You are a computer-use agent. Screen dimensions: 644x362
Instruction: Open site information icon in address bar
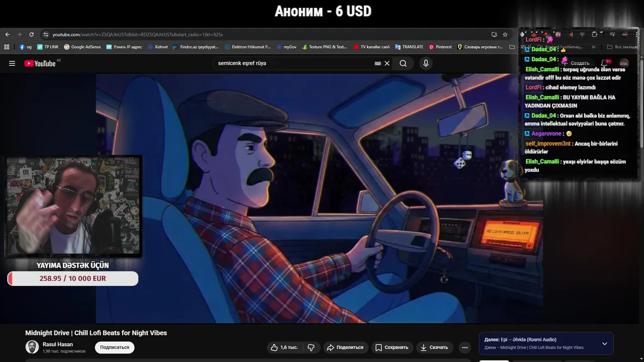(x=46, y=35)
